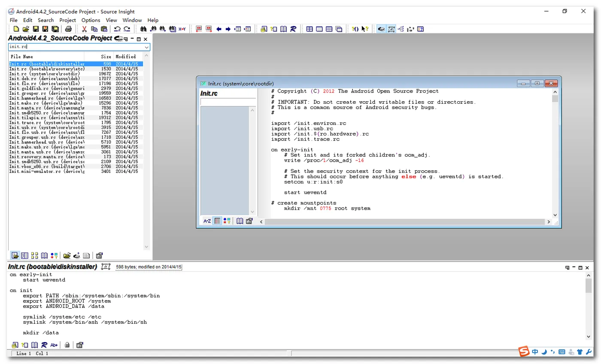Toggle symbol type filter in Init.rc window

click(227, 221)
